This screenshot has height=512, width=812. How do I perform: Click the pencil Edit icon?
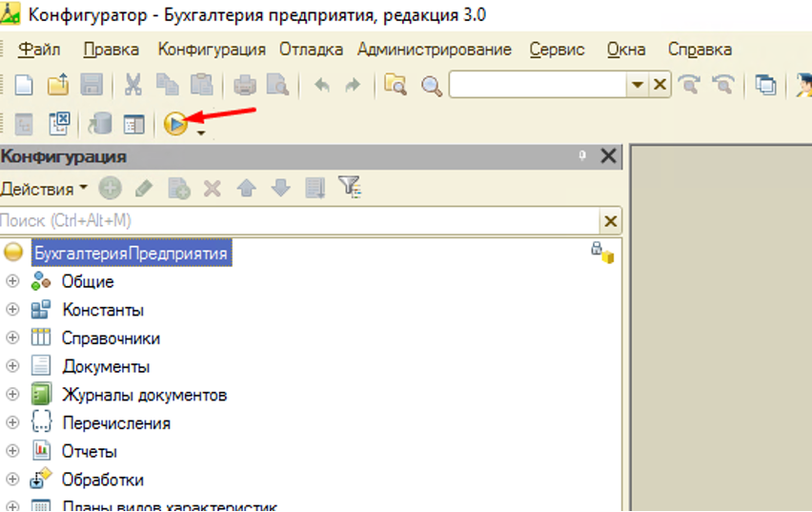pos(144,188)
